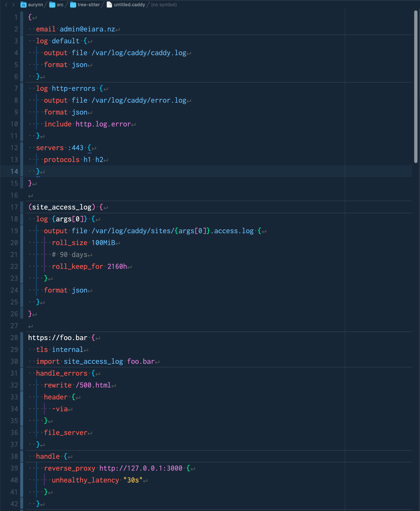Screen dimensions: 420x511
Task: Click the /var/log/caddy/caddy.log path
Action: click(x=139, y=53)
